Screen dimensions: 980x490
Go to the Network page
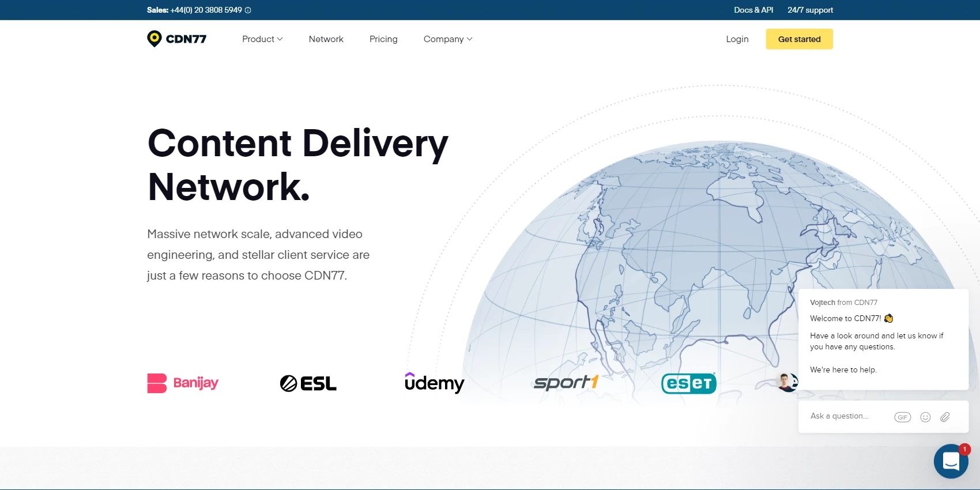coord(326,39)
